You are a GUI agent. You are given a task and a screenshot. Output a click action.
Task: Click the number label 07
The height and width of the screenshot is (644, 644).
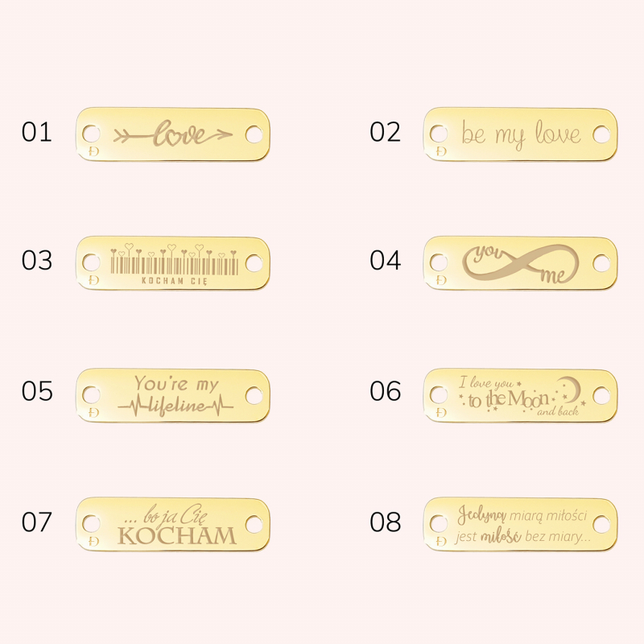pos(37,522)
